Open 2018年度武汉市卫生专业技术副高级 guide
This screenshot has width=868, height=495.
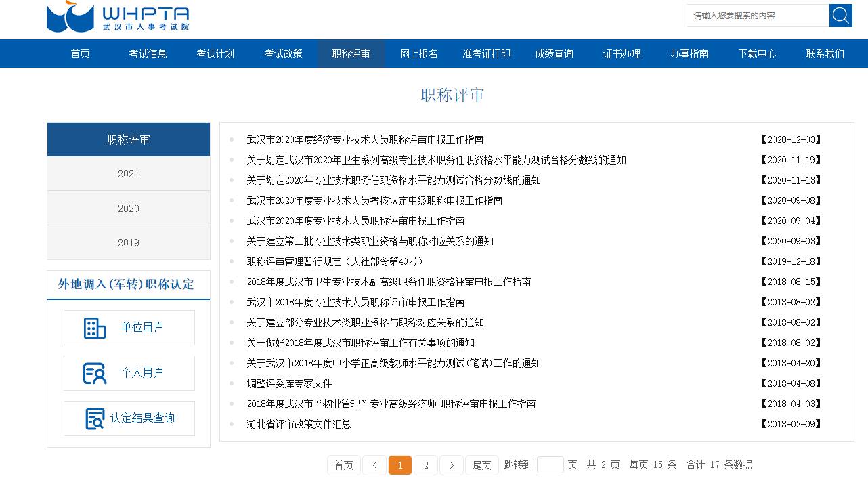(x=389, y=282)
